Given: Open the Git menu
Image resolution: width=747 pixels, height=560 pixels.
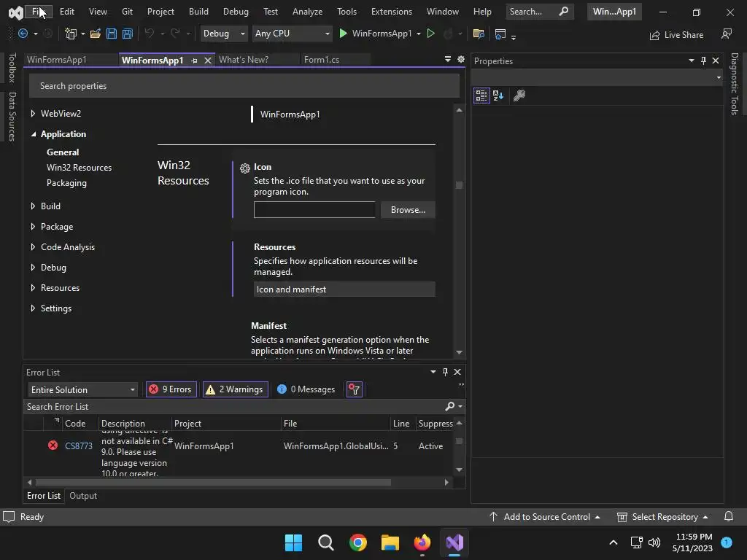Looking at the screenshot, I should [x=127, y=12].
